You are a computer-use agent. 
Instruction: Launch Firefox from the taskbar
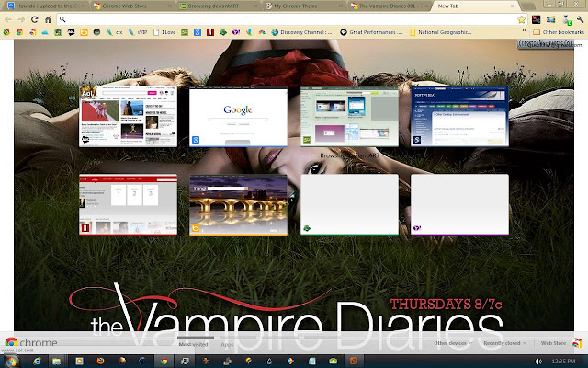pyautogui.click(x=100, y=362)
